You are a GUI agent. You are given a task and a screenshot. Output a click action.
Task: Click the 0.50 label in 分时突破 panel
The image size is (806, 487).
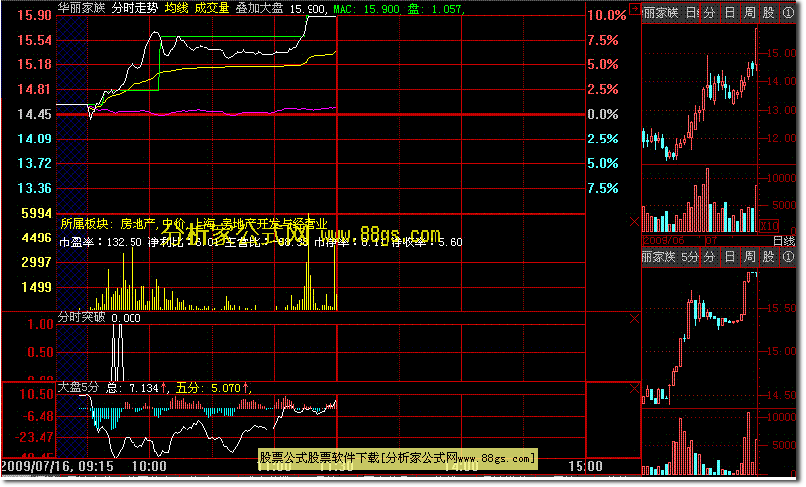click(x=40, y=352)
